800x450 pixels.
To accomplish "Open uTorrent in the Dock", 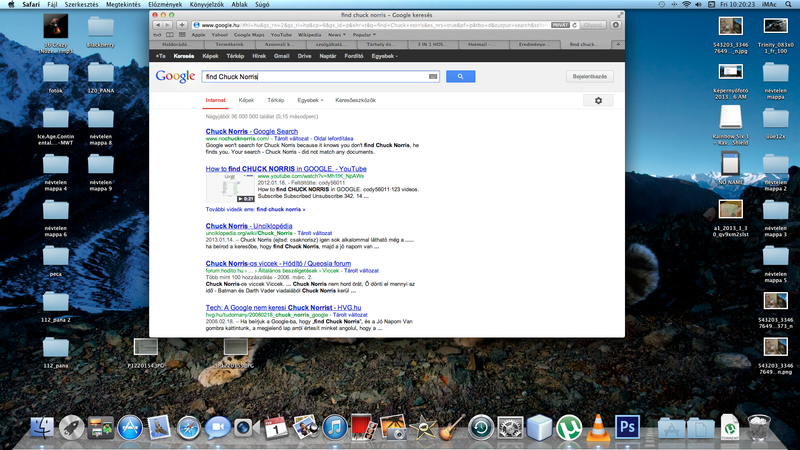I will pos(569,427).
